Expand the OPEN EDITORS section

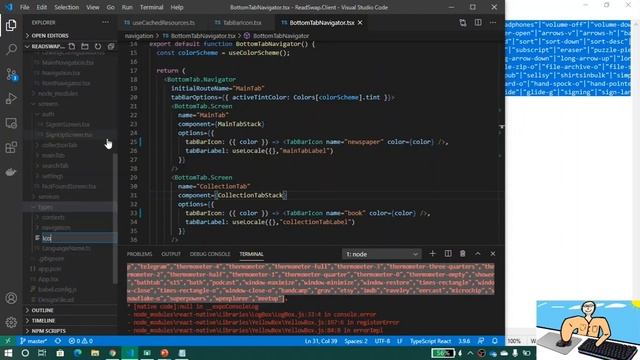[69, 36]
